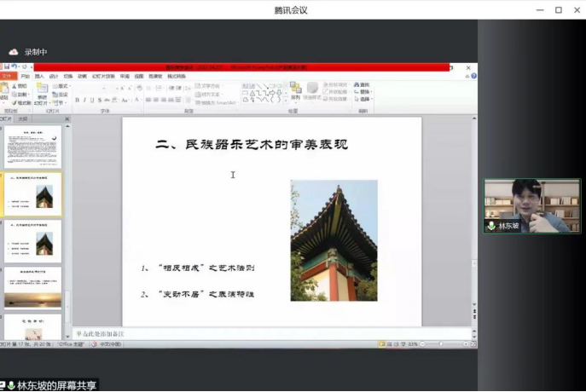Open the 文件 (File) tab
The image size is (586, 392).
point(7,76)
